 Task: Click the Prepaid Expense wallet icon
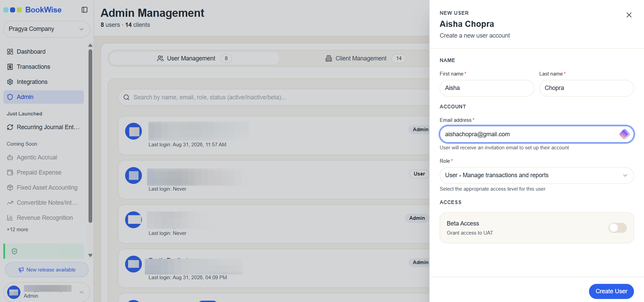[x=10, y=172]
